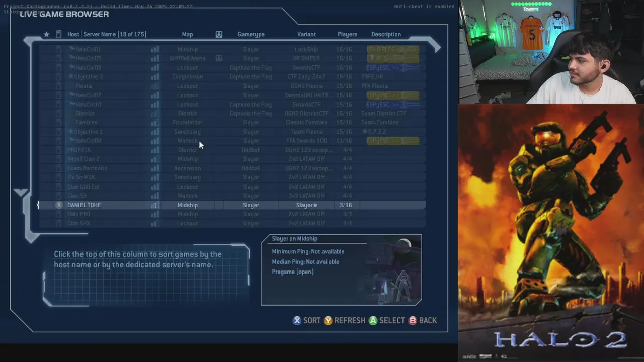Click the BR SNIPER variant cell
This screenshot has height=362, width=644.
306,58
